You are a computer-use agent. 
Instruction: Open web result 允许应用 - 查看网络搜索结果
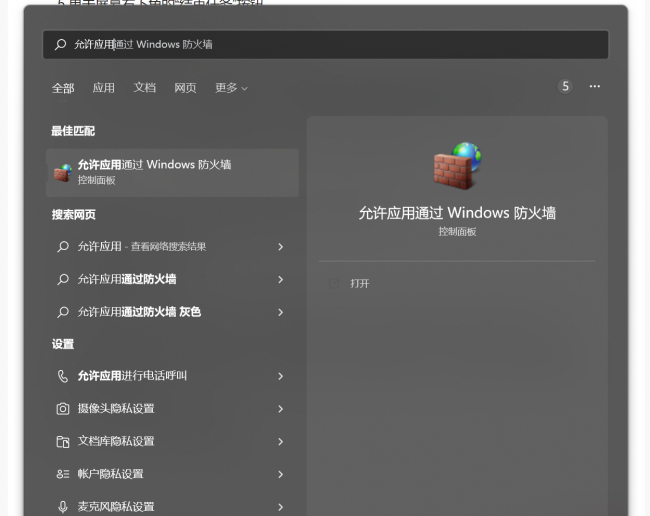coord(172,247)
